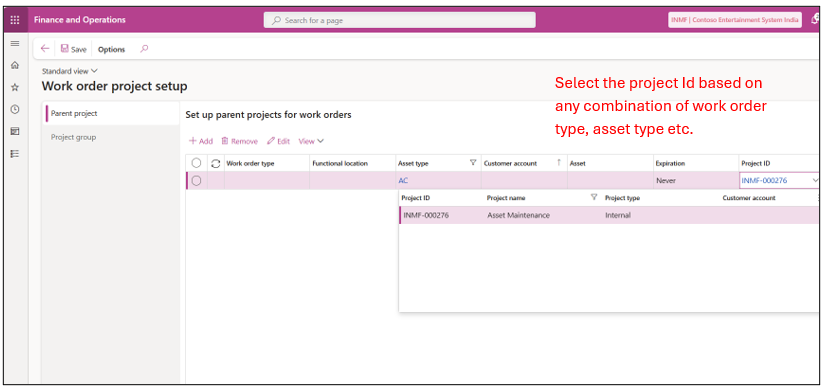Add a new parent project row

(x=201, y=141)
